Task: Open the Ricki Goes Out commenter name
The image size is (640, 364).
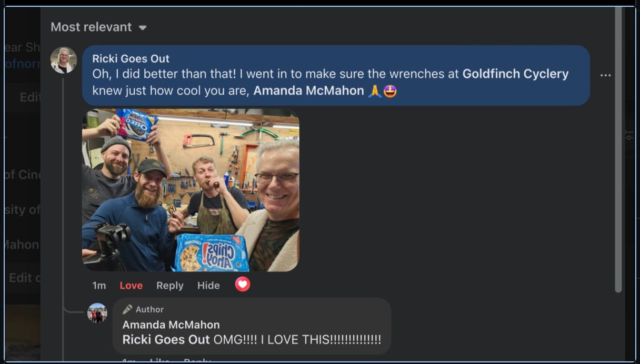Action: [131, 58]
